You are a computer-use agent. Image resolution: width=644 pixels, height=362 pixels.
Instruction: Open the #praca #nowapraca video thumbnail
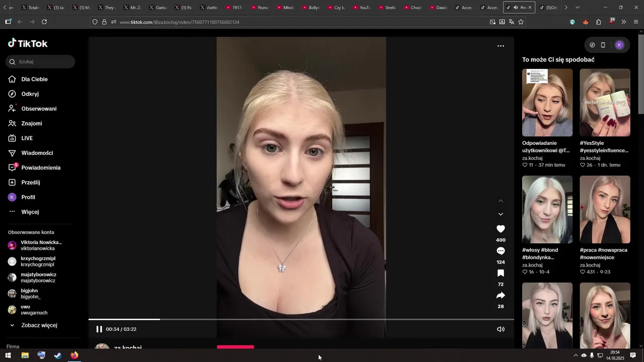[605, 209]
